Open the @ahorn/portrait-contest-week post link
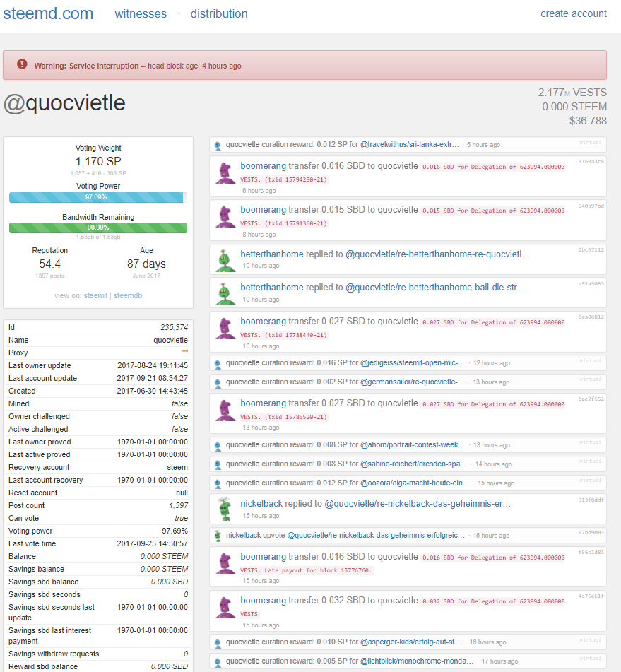The width and height of the screenshot is (621, 672). pyautogui.click(x=413, y=445)
